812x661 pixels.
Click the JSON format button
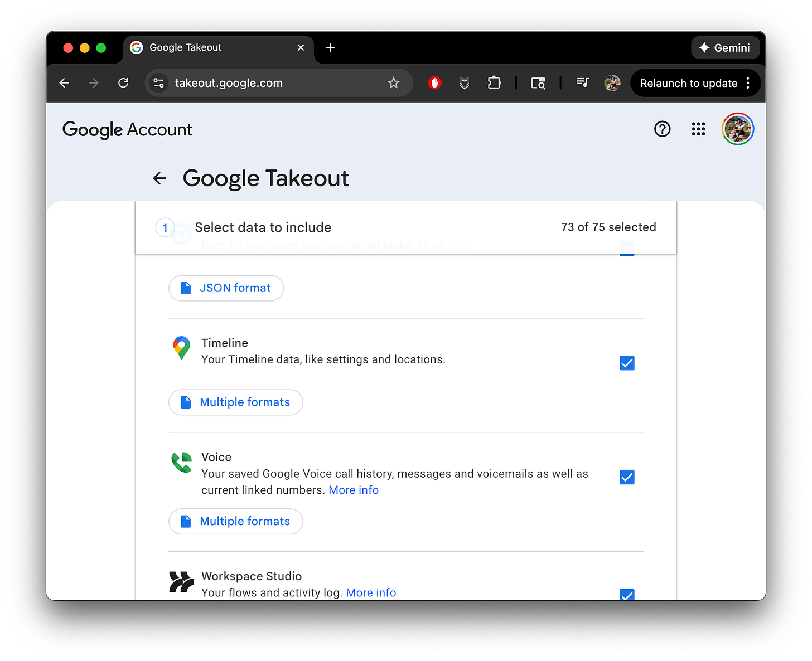point(226,288)
